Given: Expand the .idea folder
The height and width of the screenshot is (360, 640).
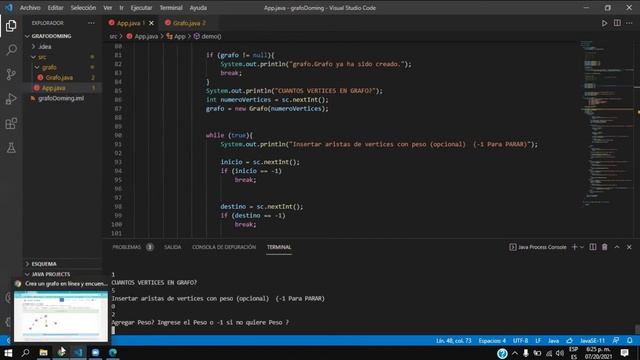Looking at the screenshot, I should 44,47.
